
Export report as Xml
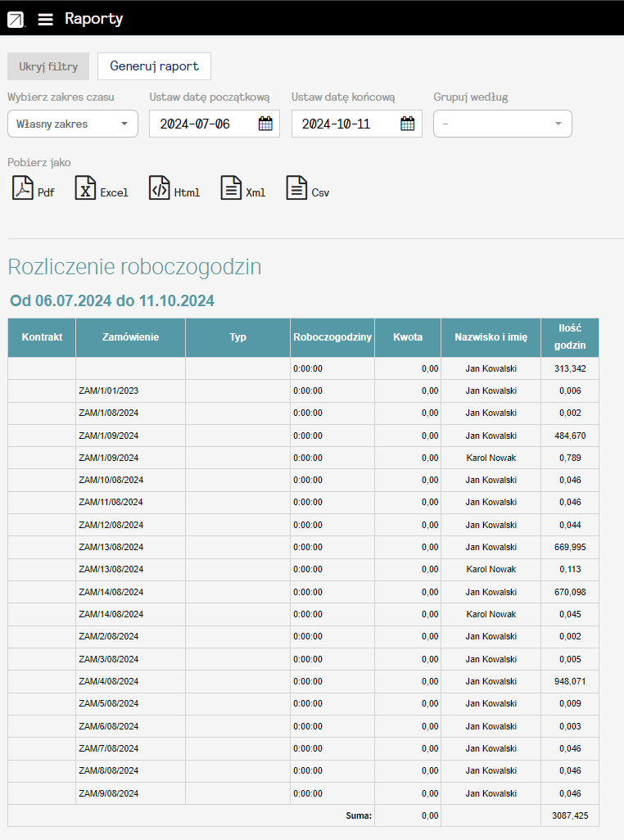pos(243,188)
